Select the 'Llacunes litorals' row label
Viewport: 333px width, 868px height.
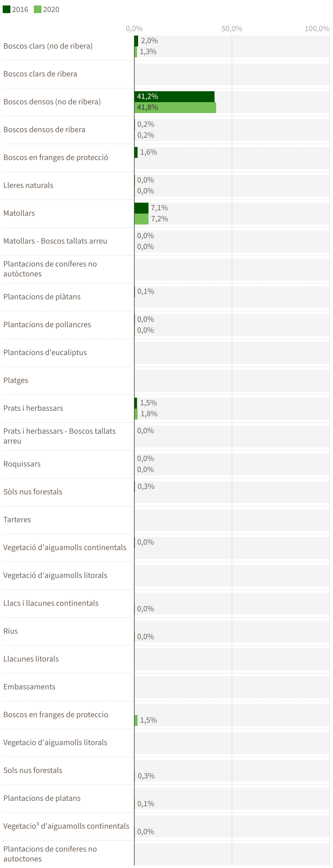click(31, 659)
